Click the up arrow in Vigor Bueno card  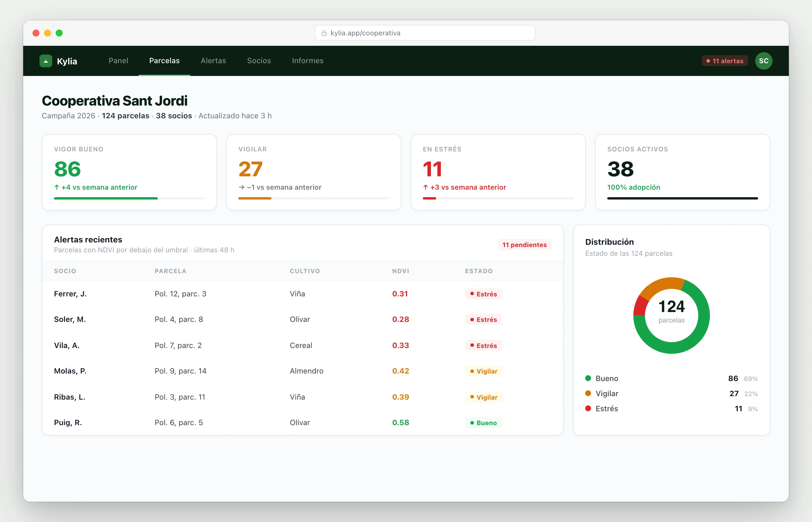pos(57,187)
